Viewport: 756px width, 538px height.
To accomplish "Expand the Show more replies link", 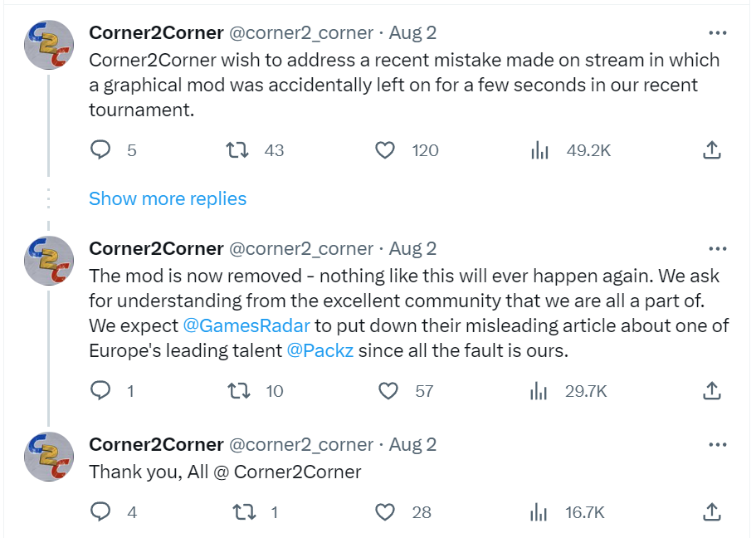I will click(168, 198).
